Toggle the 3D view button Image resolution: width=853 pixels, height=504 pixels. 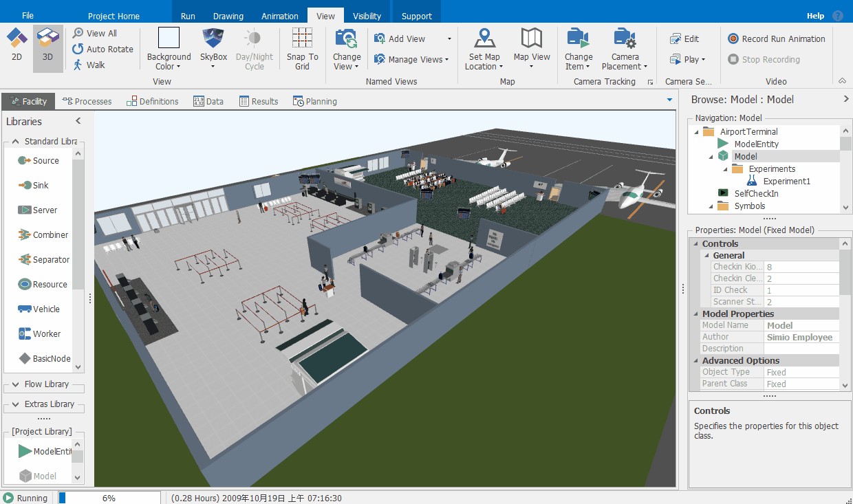click(x=47, y=45)
